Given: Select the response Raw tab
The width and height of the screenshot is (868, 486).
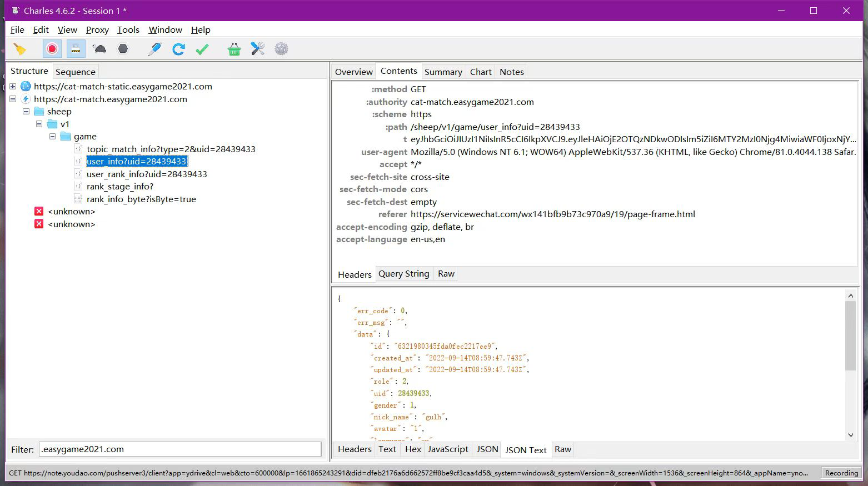Looking at the screenshot, I should point(563,449).
